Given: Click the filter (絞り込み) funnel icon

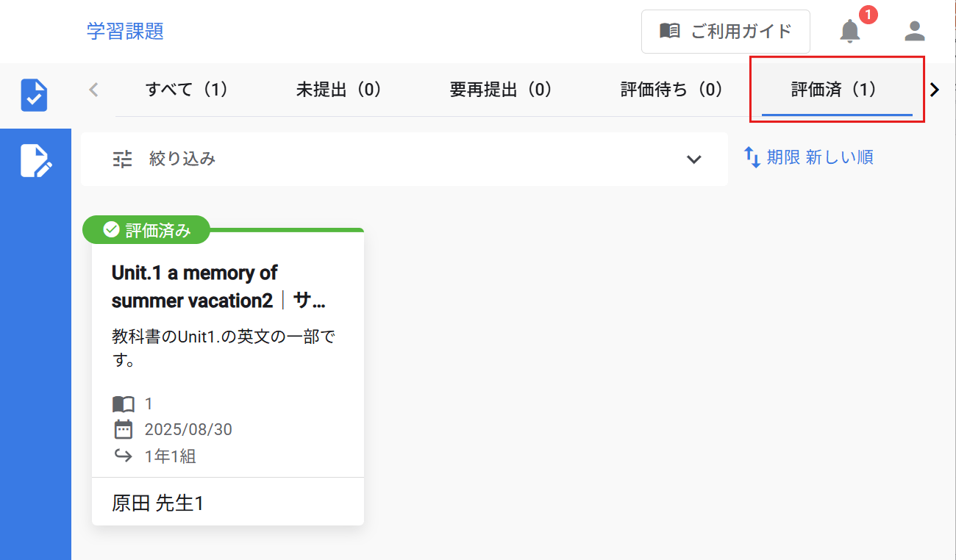Looking at the screenshot, I should pyautogui.click(x=122, y=159).
